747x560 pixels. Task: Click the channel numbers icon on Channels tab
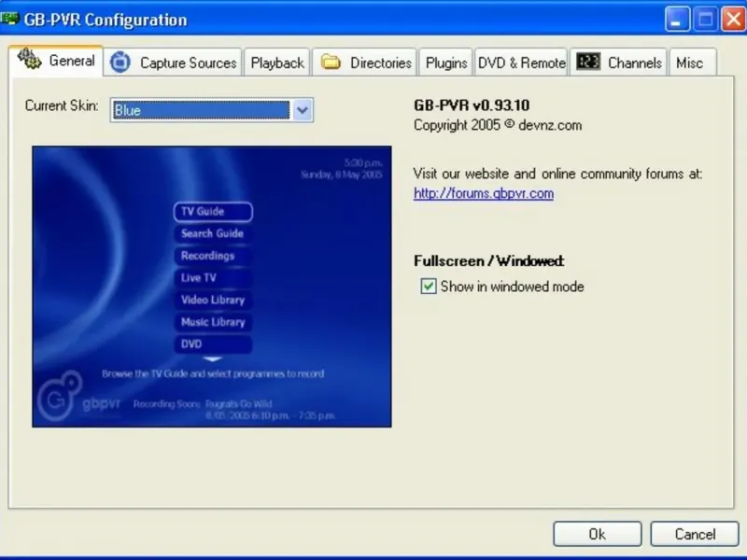(x=588, y=62)
